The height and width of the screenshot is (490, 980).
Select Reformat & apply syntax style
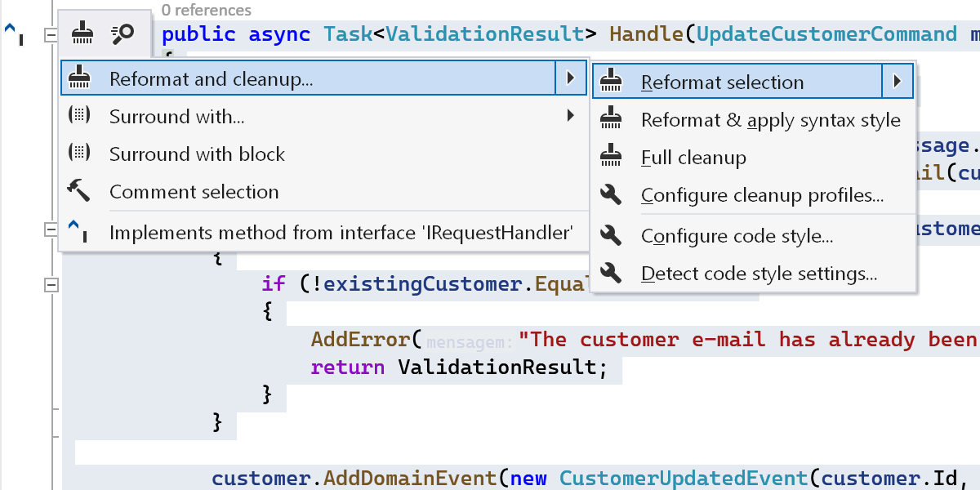click(752, 120)
